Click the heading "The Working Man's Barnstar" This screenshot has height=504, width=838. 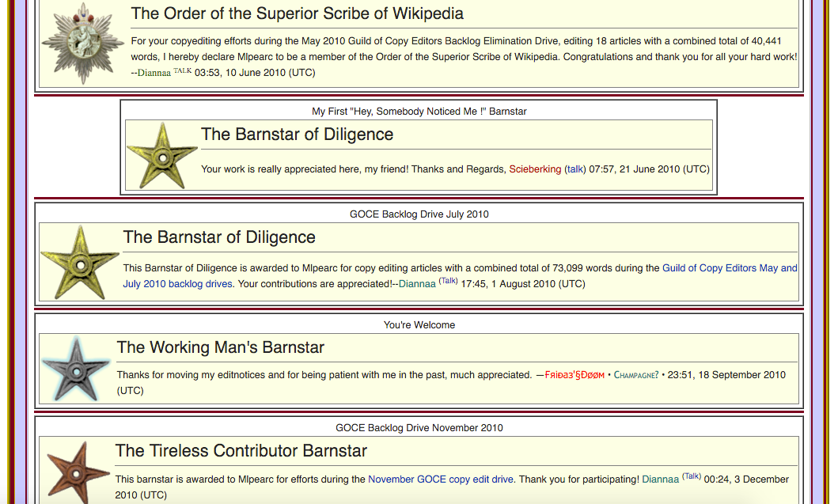point(220,347)
